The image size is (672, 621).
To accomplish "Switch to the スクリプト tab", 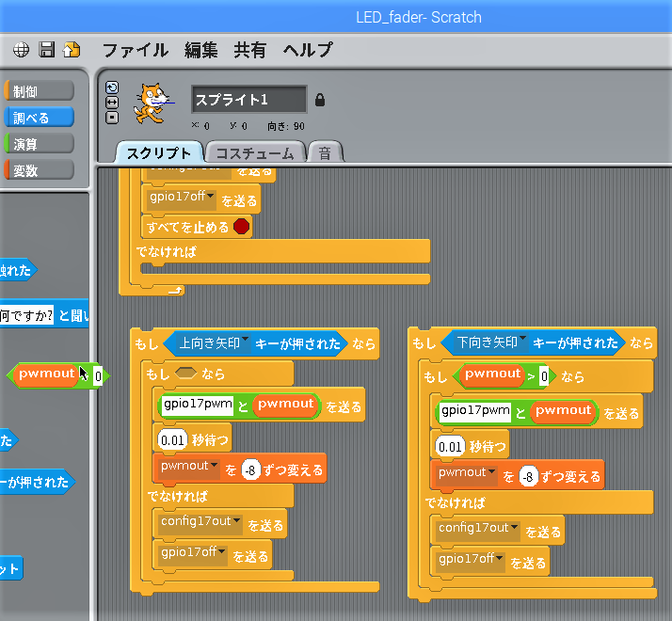I will pyautogui.click(x=158, y=152).
